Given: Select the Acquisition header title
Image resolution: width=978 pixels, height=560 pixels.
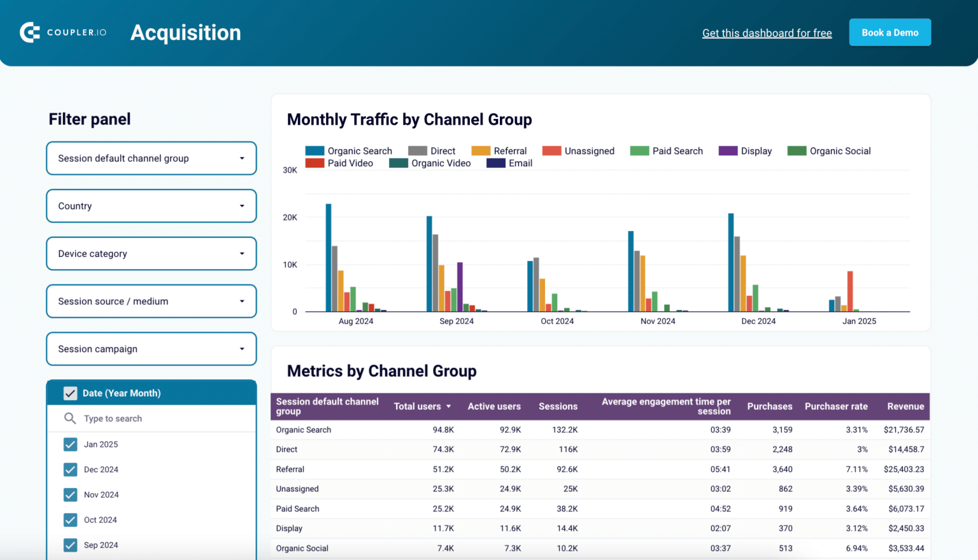Looking at the screenshot, I should click(x=185, y=32).
